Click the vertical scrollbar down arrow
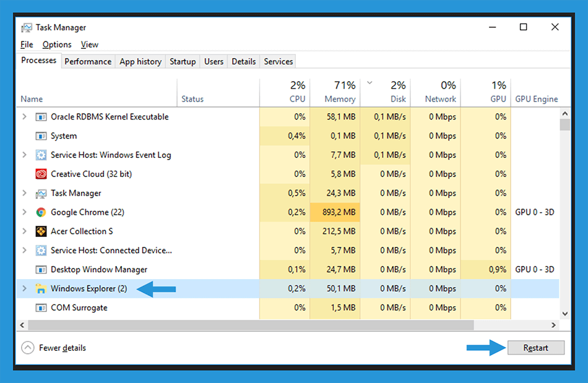This screenshot has height=383, width=588. click(x=565, y=314)
